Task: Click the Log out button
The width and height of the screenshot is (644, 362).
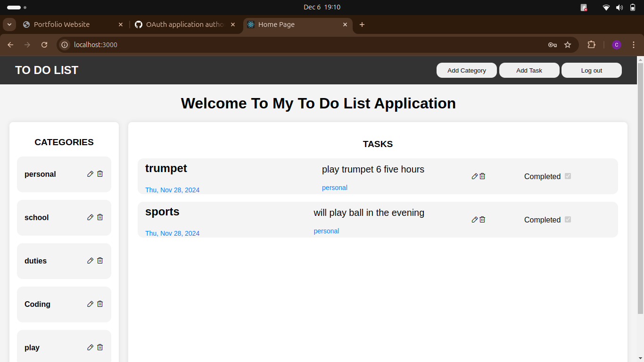Action: click(x=591, y=70)
